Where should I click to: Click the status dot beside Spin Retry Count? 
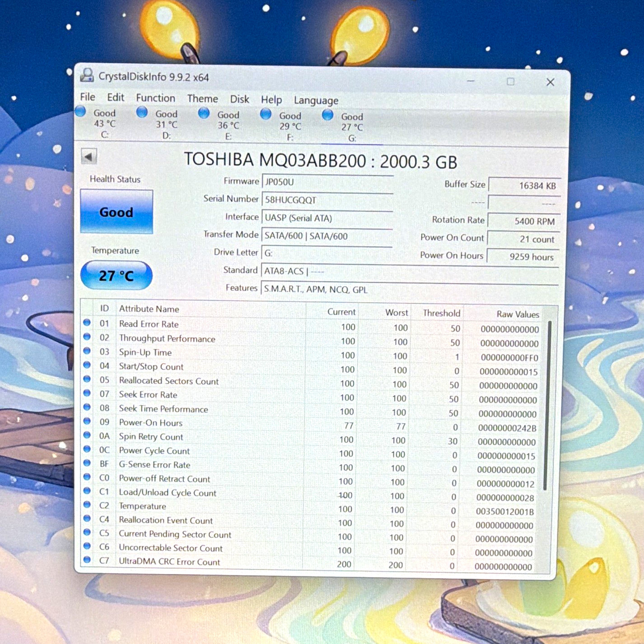coord(87,435)
